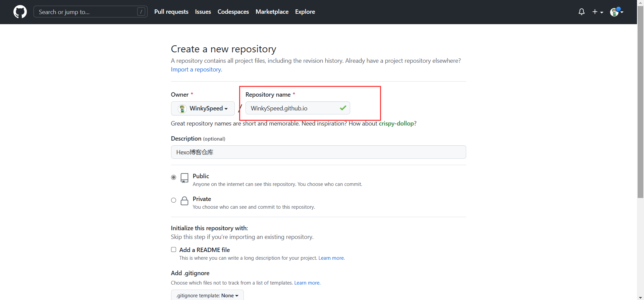
Task: Open Marketplace from the header
Action: [x=272, y=12]
